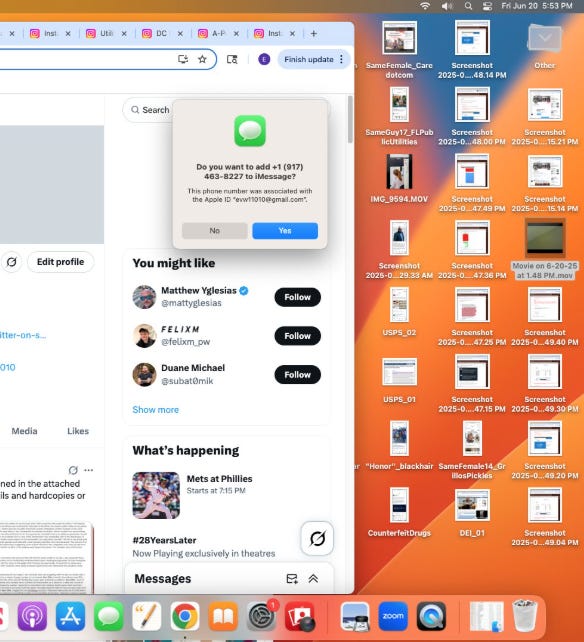Click the @felixm_pw handle
Image resolution: width=584 pixels, height=642 pixels.
186,341
